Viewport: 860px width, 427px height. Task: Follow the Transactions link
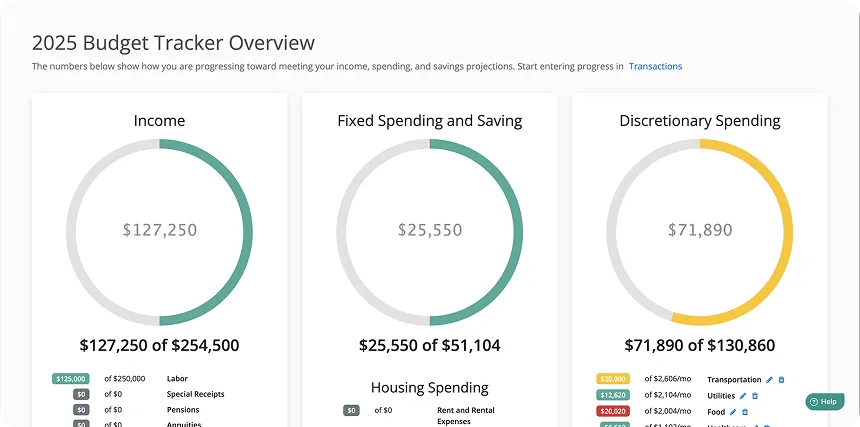pos(655,66)
